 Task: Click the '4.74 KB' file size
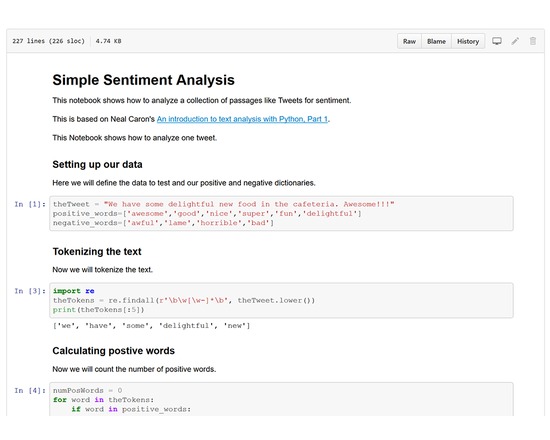[108, 41]
